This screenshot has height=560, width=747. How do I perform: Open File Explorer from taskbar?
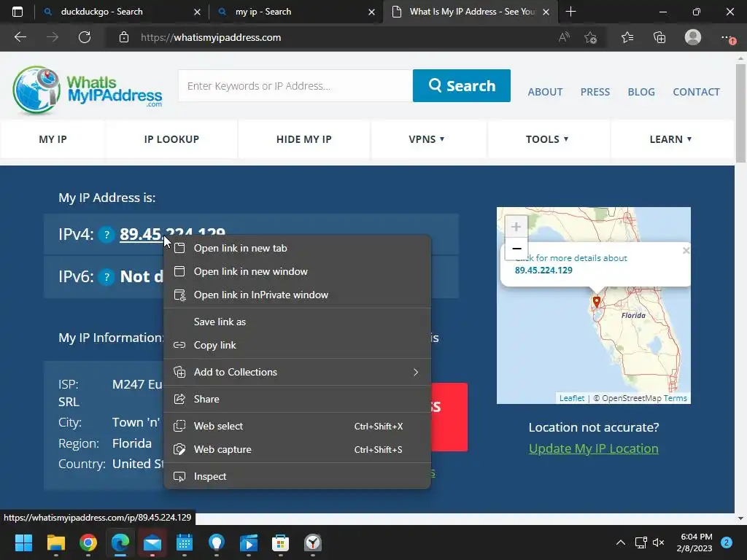pos(55,542)
